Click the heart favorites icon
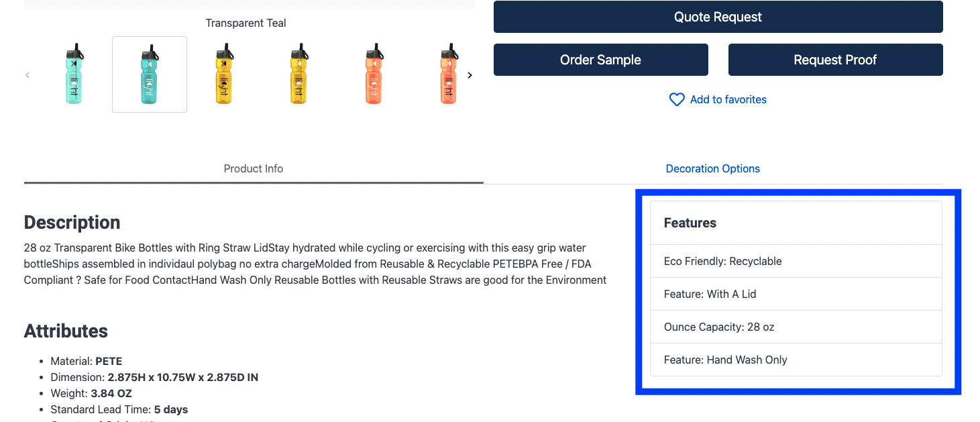The image size is (980, 422). (677, 99)
